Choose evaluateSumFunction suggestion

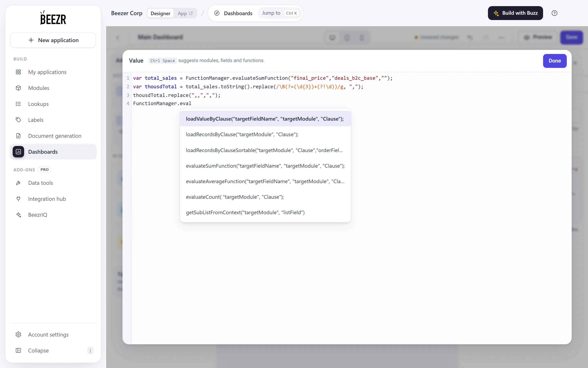point(265,166)
